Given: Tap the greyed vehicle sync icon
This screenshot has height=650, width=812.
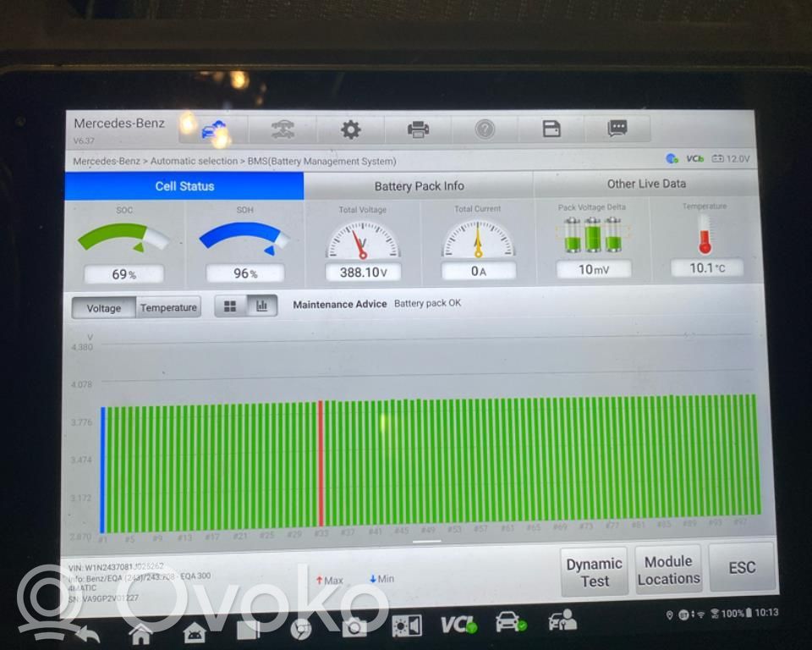Looking at the screenshot, I should coord(283,129).
